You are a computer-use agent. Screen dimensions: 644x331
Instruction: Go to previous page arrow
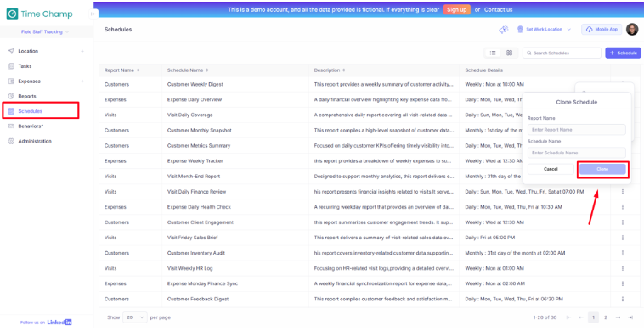pyautogui.click(x=581, y=317)
